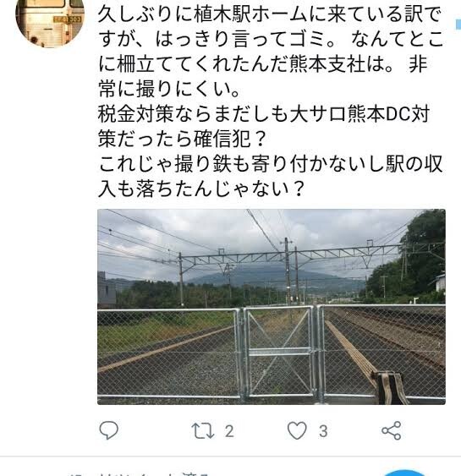Click the blue marker at top right edge
The width and height of the screenshot is (461, 476).
click(458, 25)
